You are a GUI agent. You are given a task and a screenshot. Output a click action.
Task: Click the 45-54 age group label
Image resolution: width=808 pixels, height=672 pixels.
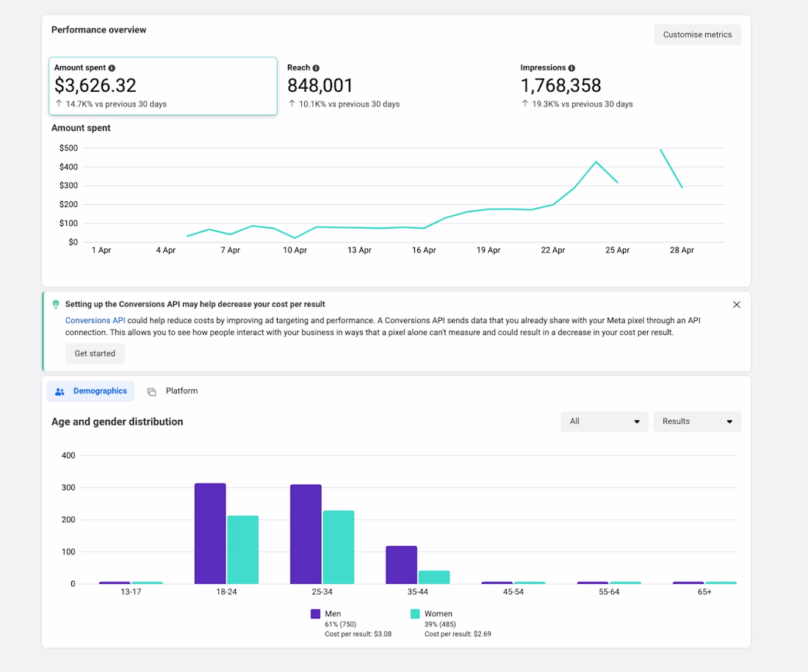click(513, 592)
